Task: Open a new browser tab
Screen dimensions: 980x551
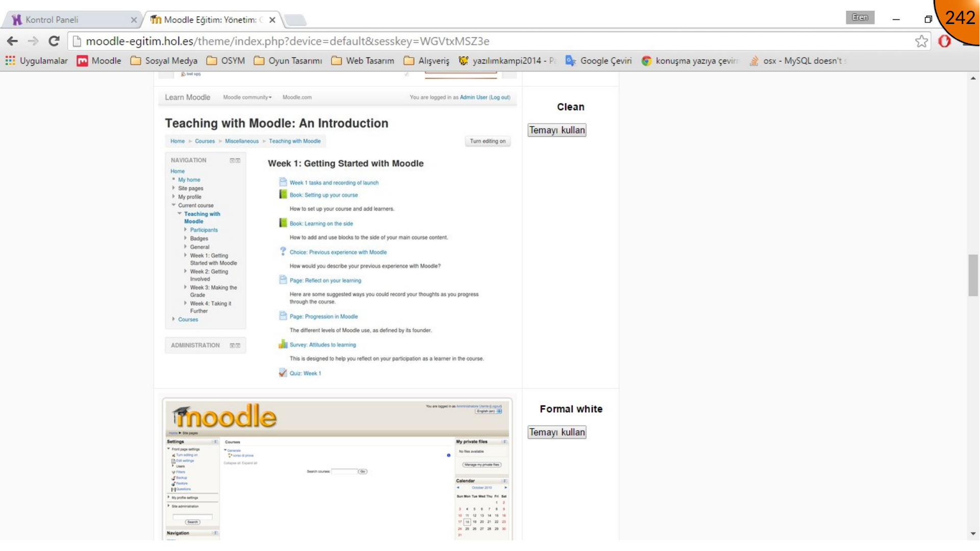Action: point(295,20)
